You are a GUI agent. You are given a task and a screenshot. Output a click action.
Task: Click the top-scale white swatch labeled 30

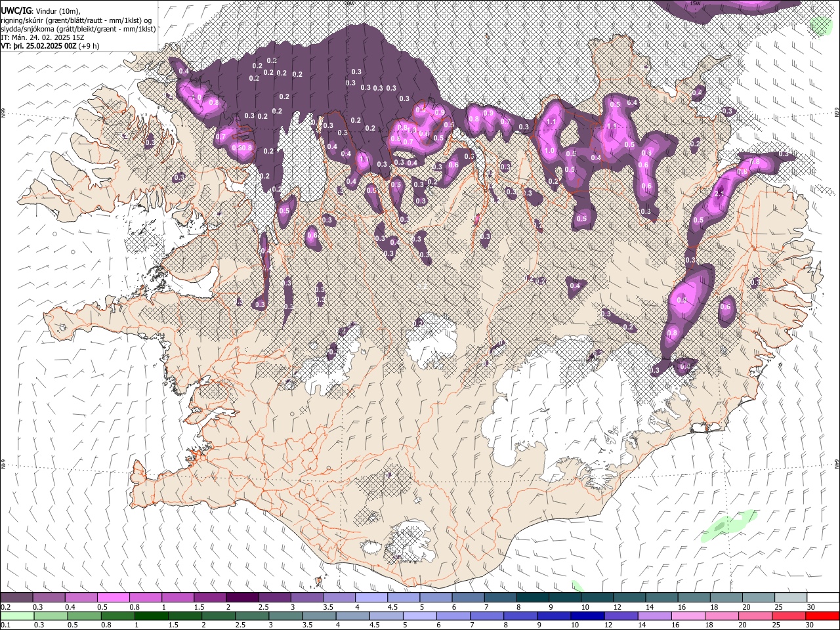pos(823,598)
